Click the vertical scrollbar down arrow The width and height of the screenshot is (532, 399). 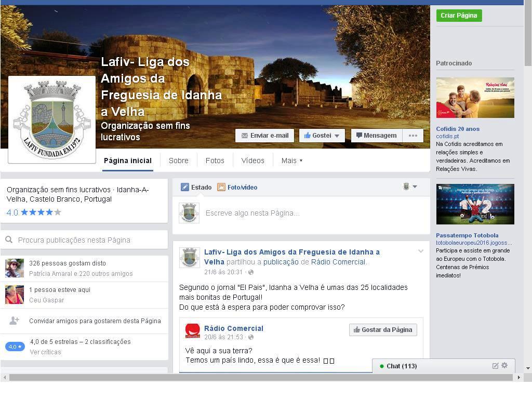point(528,368)
